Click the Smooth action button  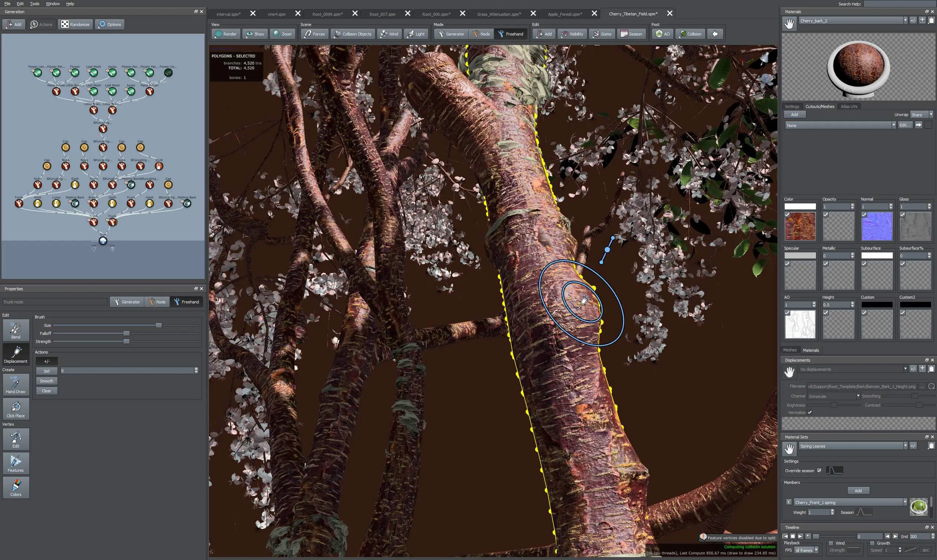46,381
